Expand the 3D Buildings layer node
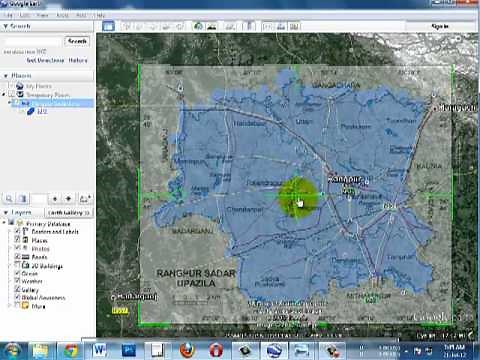 (x=10, y=265)
